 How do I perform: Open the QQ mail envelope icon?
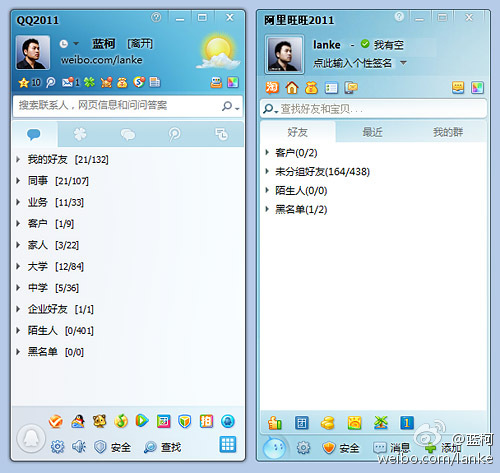click(x=67, y=82)
